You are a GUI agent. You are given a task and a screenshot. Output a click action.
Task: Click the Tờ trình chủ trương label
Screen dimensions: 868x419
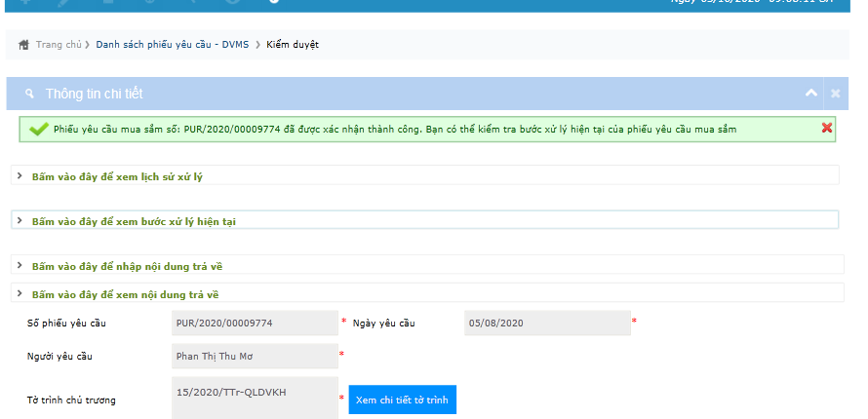click(71, 400)
